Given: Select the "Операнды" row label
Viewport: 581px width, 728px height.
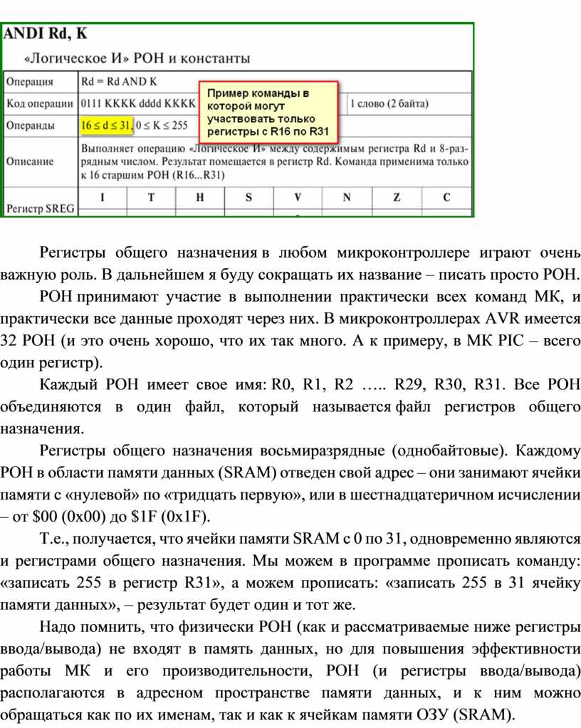Looking at the screenshot, I should coord(31,126).
